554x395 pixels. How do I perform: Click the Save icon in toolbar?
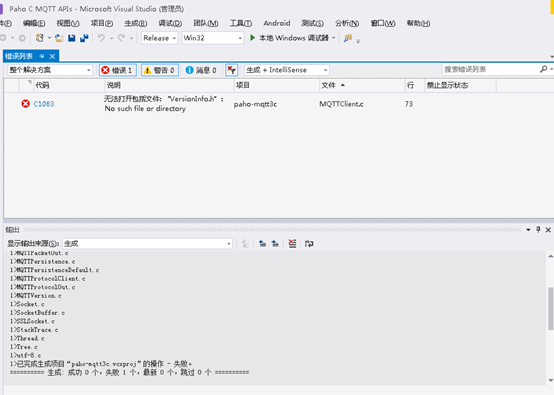tap(72, 38)
